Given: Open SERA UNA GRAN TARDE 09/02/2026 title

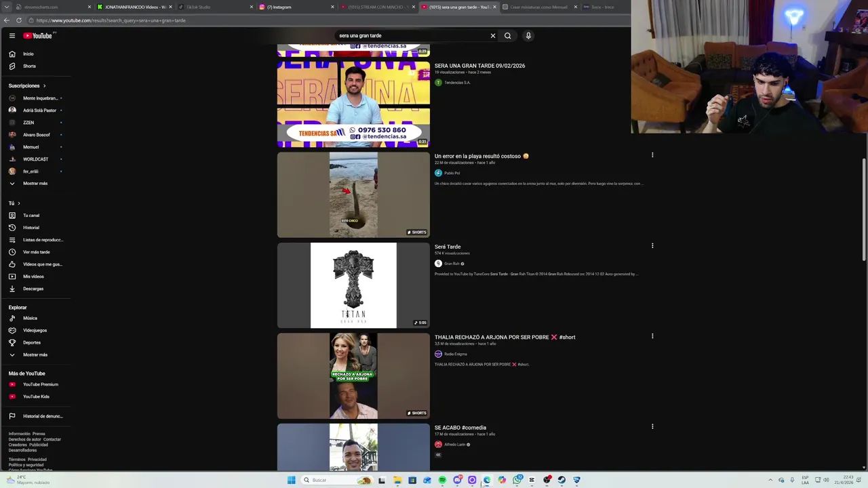Looking at the screenshot, I should pyautogui.click(x=479, y=66).
